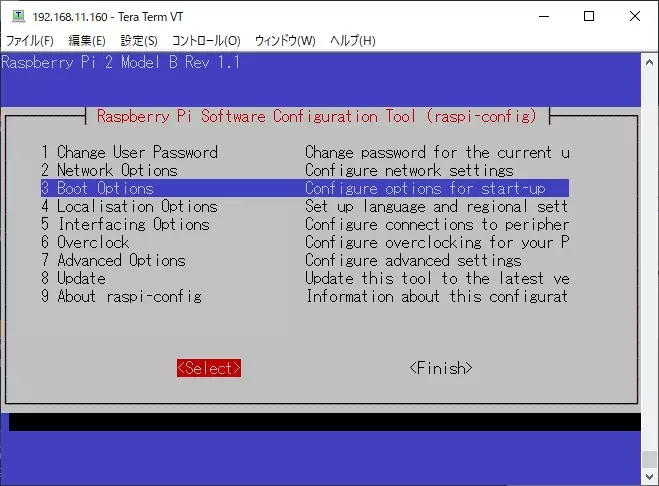Screen dimensions: 659x486
Task: Click the raspi-config dialog title text
Action: (x=317, y=116)
